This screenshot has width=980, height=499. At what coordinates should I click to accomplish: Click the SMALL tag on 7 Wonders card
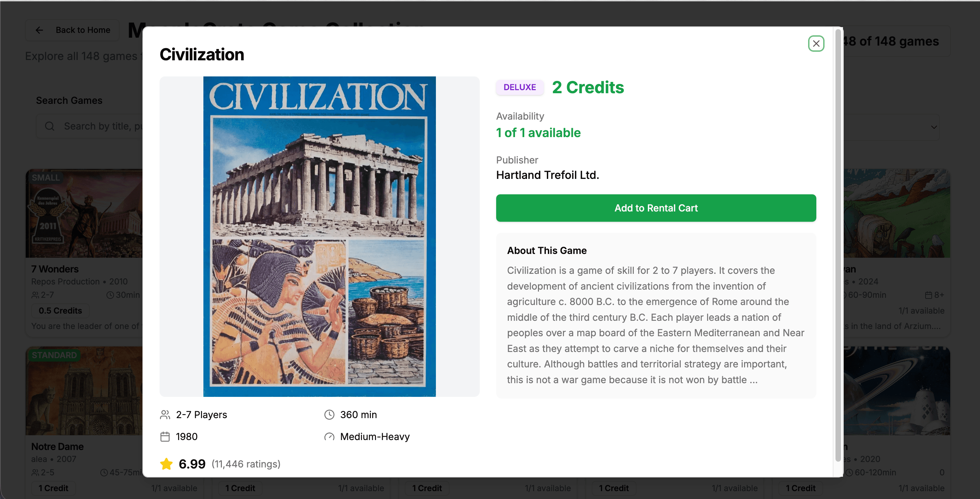pyautogui.click(x=46, y=178)
